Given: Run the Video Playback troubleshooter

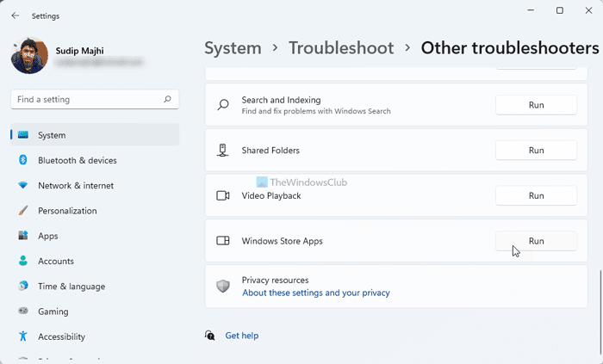Looking at the screenshot, I should (x=536, y=195).
